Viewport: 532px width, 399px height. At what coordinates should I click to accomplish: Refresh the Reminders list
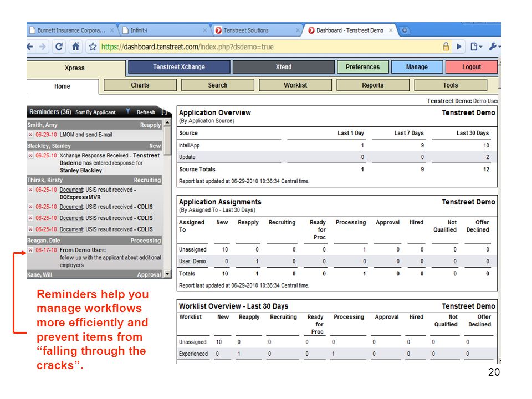click(x=146, y=112)
